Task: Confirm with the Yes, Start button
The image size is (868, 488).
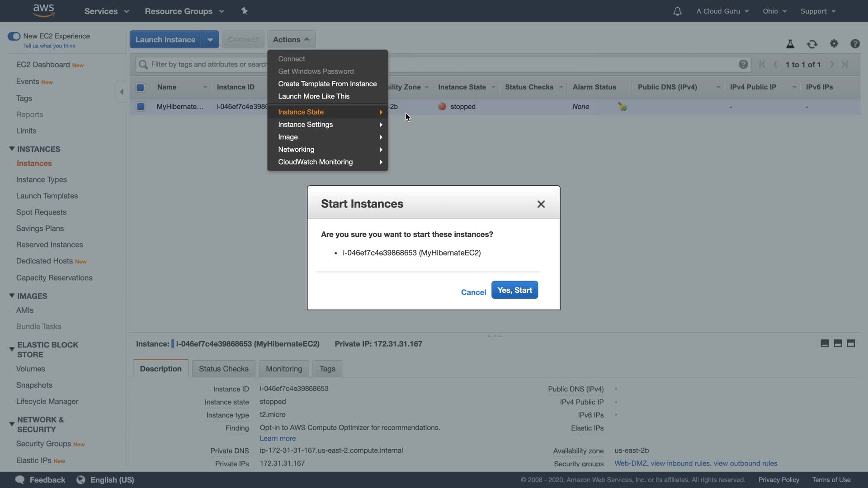Action: coord(514,290)
